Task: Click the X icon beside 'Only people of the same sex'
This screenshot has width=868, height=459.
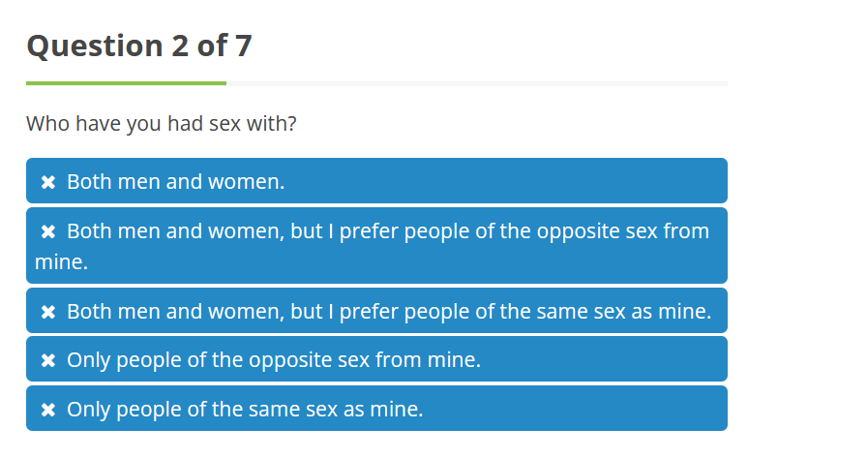Action: click(x=48, y=411)
